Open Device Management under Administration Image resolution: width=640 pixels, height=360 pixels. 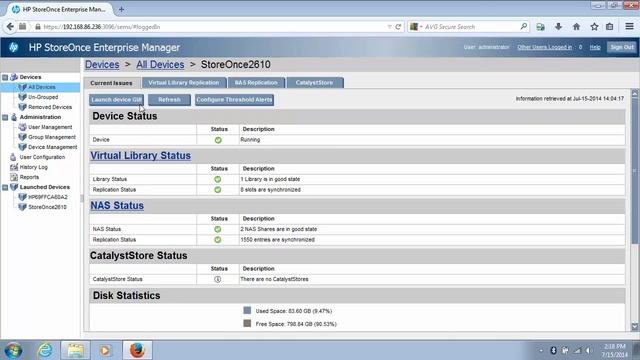coord(52,147)
